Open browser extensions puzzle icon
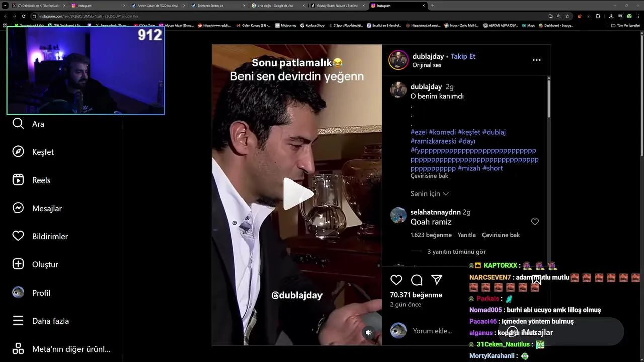The height and width of the screenshot is (362, 644). 598,16
